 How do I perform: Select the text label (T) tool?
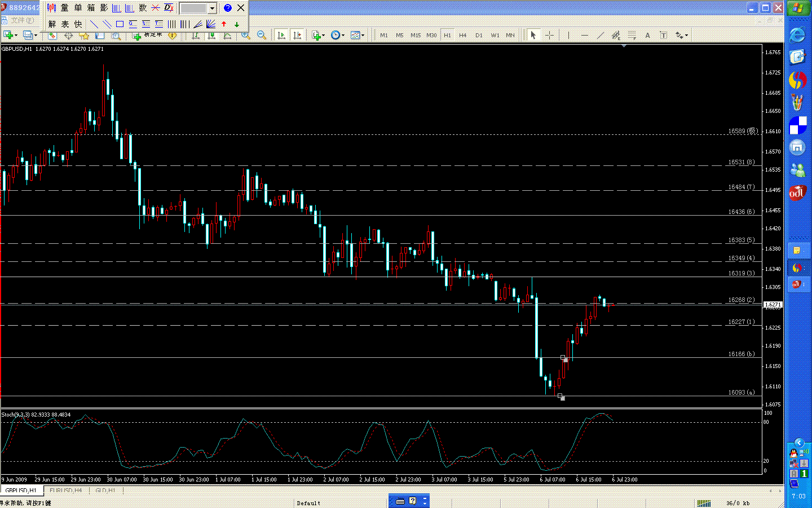[x=663, y=35]
